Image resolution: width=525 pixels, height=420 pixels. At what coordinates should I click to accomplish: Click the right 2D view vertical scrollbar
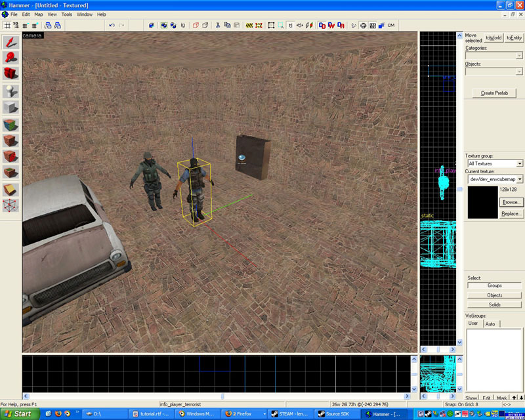pos(459,189)
